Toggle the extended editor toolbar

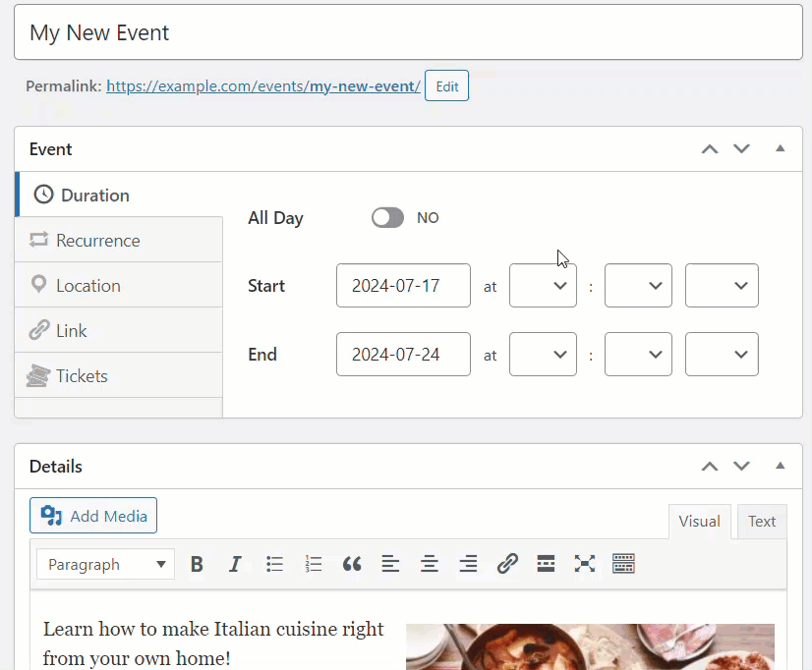coord(623,564)
